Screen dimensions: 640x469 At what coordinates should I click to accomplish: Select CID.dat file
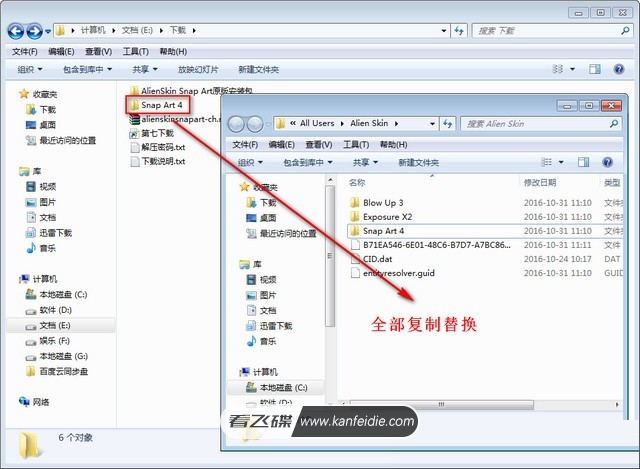[371, 259]
